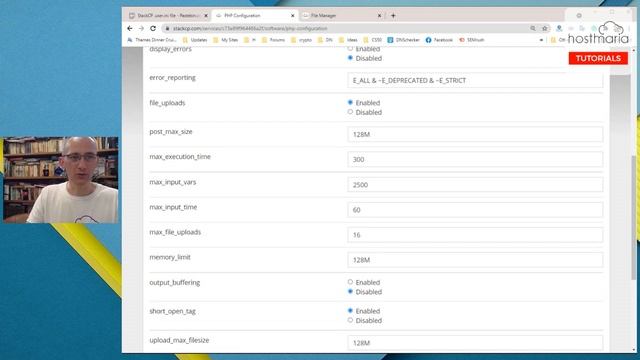Select Disabled for display_errors

tap(350, 58)
